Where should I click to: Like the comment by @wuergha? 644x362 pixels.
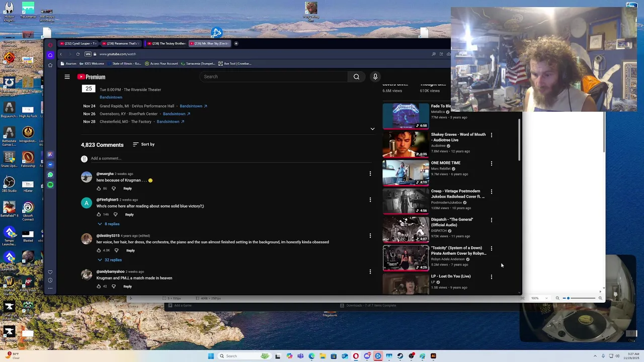tap(99, 189)
